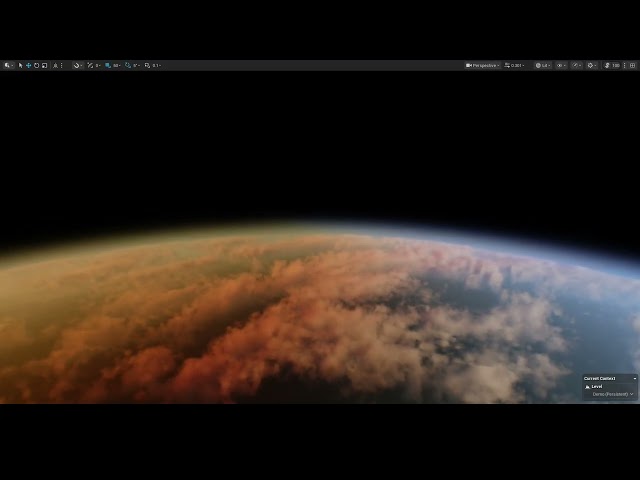The image size is (640, 480).
Task: Open right toolbar vertical dots overflow menu
Action: click(624, 65)
